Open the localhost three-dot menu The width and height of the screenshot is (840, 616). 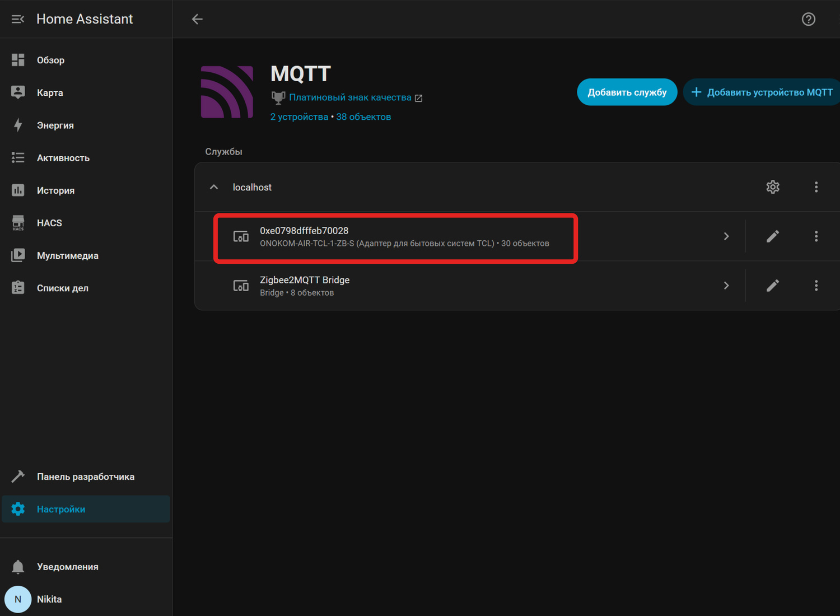pyautogui.click(x=816, y=187)
